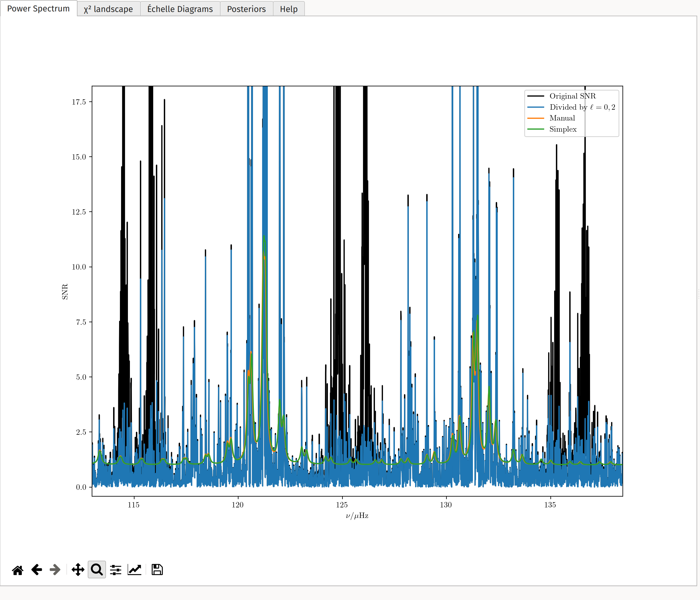Click the y-axis tick label 5.0

[81, 377]
